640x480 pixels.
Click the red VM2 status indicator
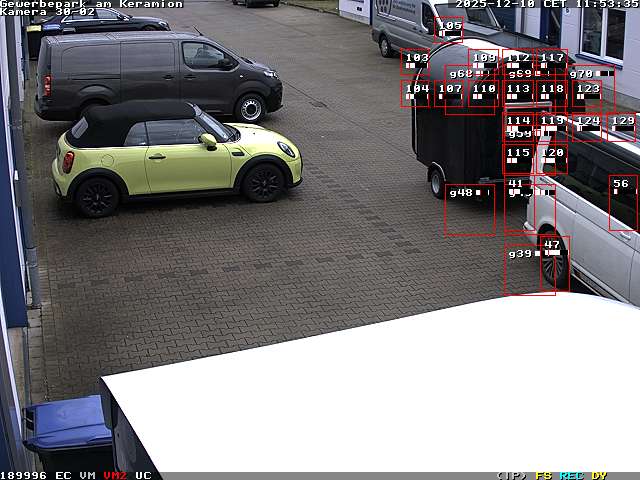[x=115, y=475]
